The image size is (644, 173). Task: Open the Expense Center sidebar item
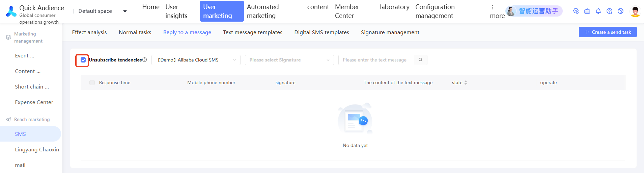click(x=34, y=102)
